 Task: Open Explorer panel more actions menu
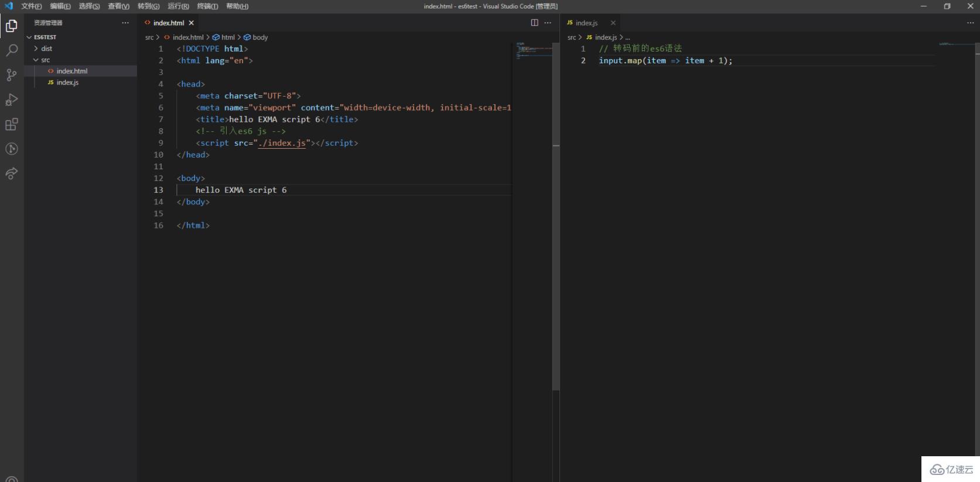125,23
